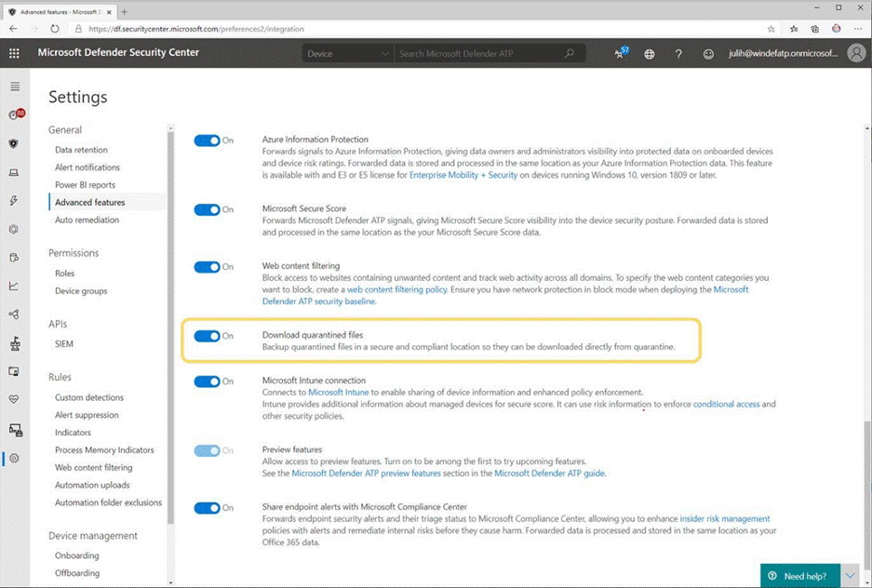
Task: Go to Auto remediation settings
Action: 87,220
